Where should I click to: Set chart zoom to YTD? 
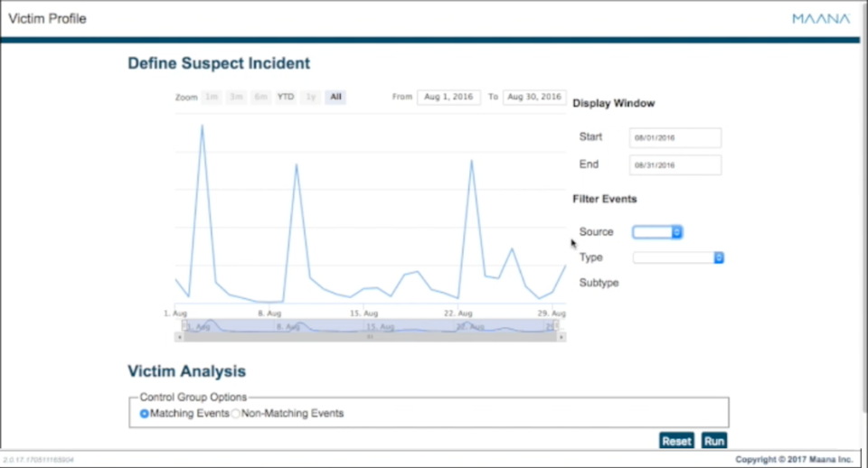286,97
